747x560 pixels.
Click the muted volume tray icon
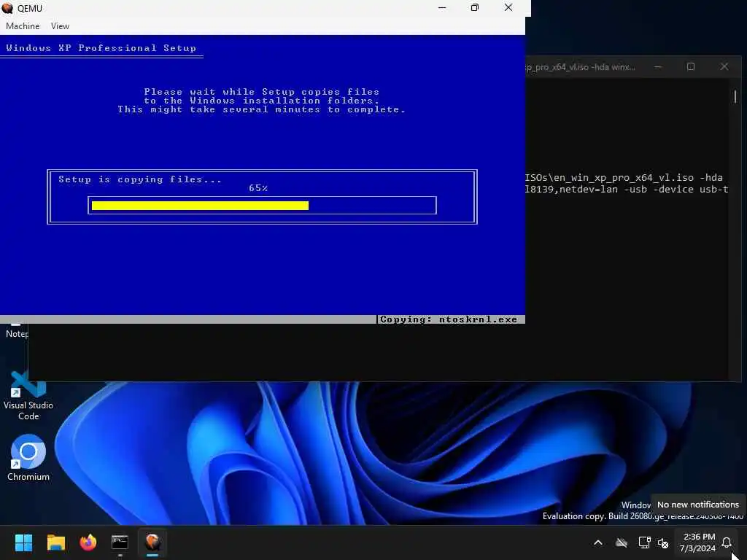coord(663,542)
